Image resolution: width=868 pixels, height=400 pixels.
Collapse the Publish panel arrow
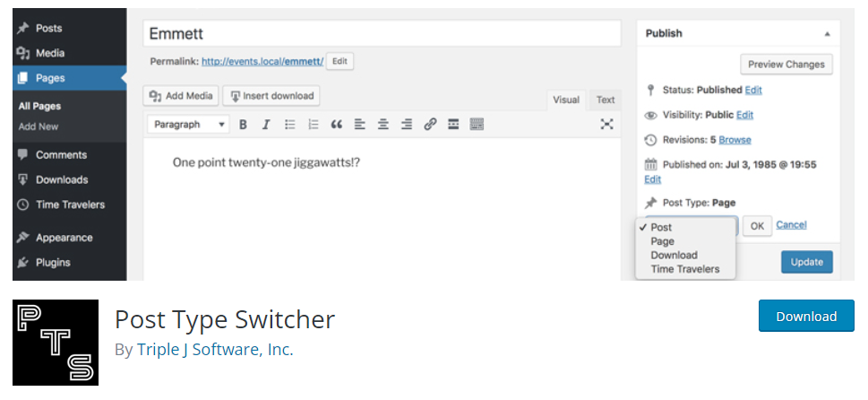(x=827, y=34)
